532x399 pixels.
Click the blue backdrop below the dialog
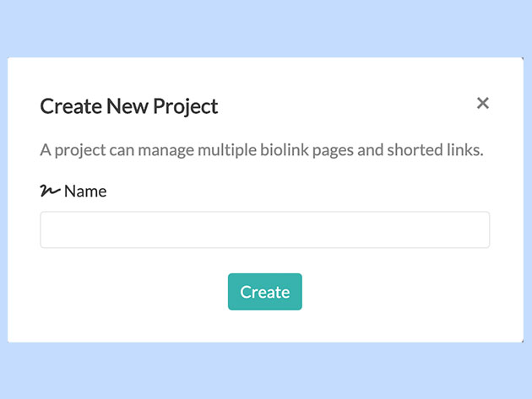(266, 371)
